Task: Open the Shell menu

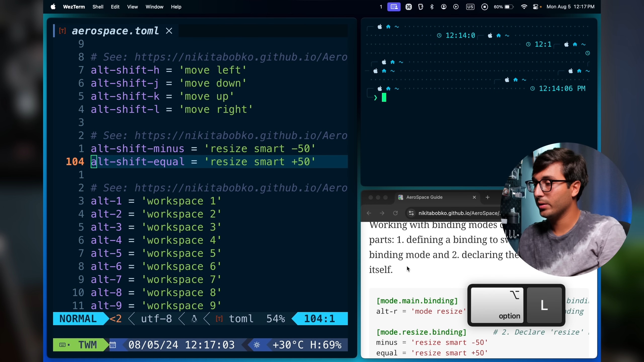Action: [98, 7]
